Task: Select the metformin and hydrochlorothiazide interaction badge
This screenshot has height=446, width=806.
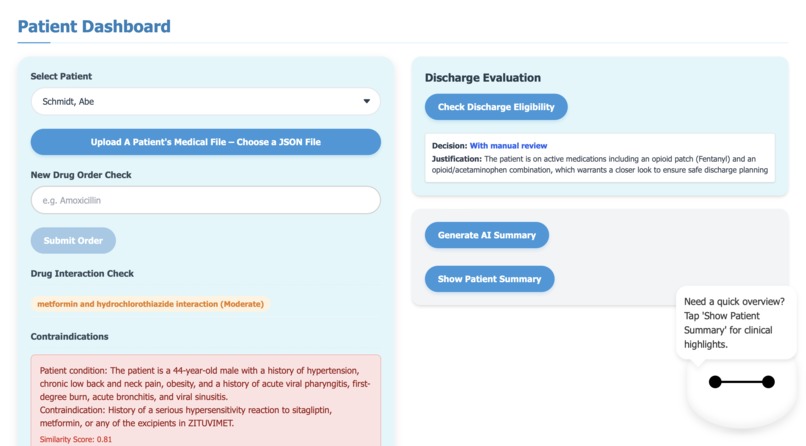Action: [150, 303]
